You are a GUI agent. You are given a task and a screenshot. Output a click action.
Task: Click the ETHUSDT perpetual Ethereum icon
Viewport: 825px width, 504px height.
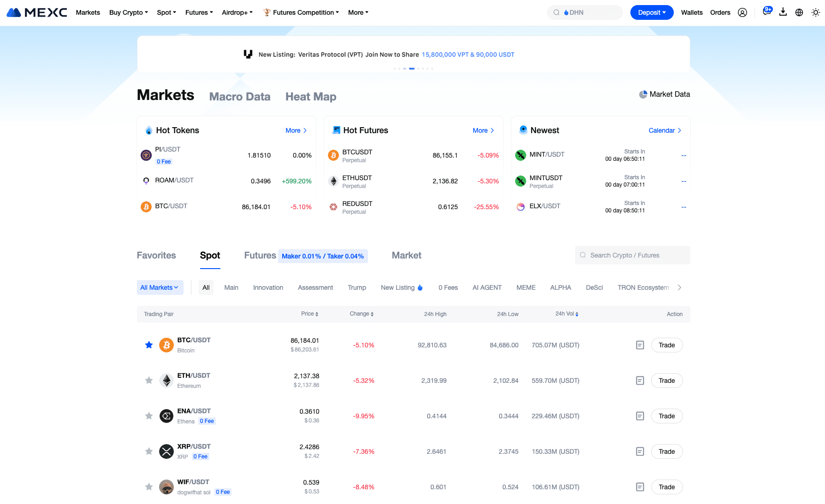click(333, 181)
